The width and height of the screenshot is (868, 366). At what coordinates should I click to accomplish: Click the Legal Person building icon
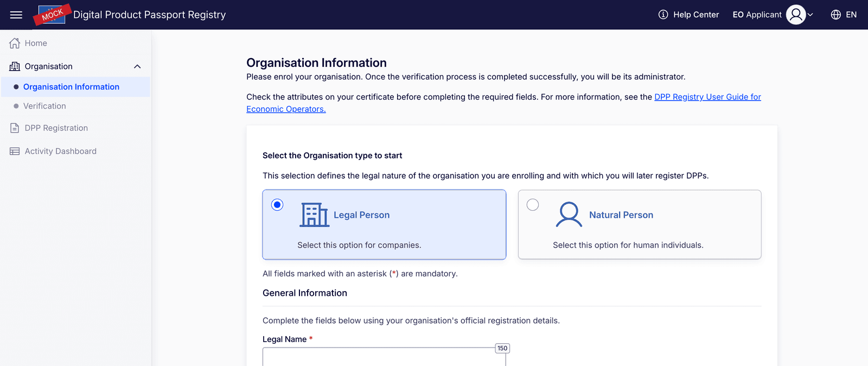click(x=315, y=215)
